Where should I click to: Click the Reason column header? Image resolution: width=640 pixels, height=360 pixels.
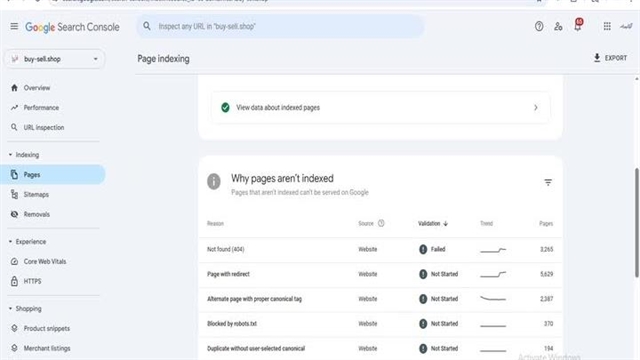[x=215, y=224]
